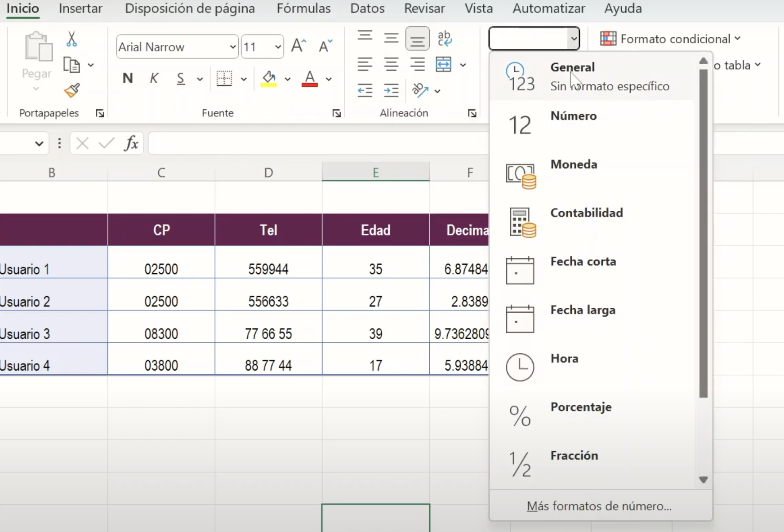
Task: Switch to the Fórmulas tab
Action: pyautogui.click(x=304, y=8)
